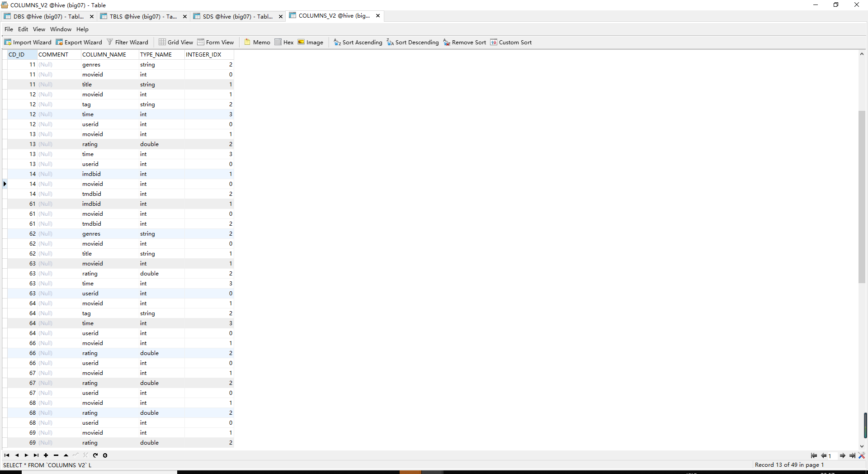Click the SQL statement in status bar
The image size is (868, 474).
click(x=47, y=465)
